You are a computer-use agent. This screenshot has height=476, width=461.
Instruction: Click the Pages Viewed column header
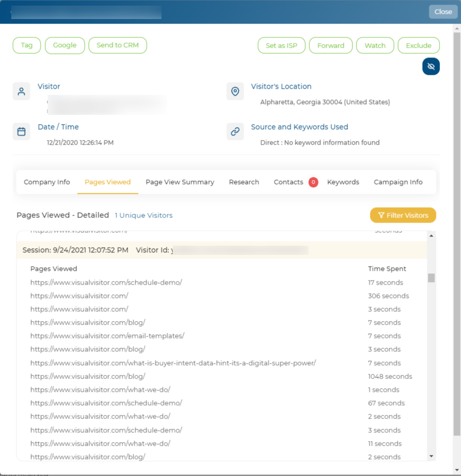click(54, 269)
